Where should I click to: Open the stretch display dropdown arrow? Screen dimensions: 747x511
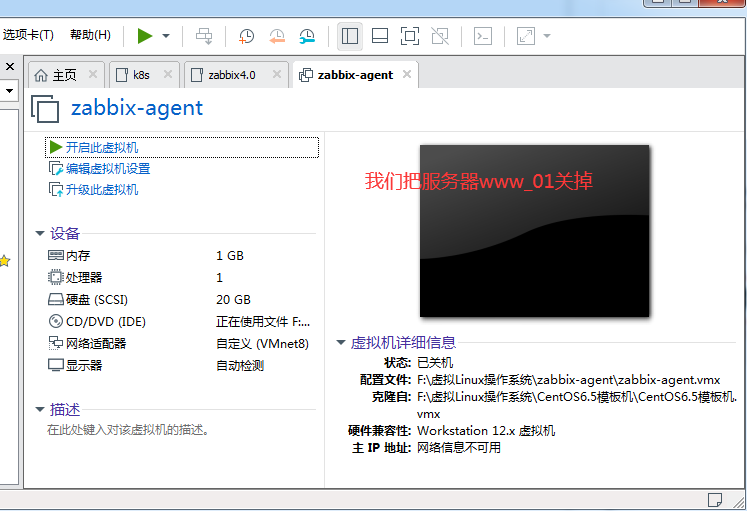coord(547,36)
